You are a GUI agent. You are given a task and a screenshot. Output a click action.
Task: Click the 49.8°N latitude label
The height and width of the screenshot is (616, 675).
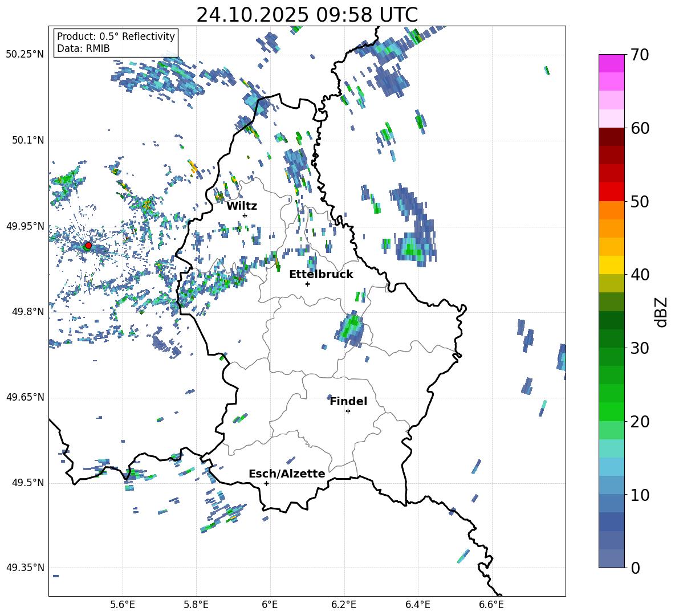click(x=28, y=312)
